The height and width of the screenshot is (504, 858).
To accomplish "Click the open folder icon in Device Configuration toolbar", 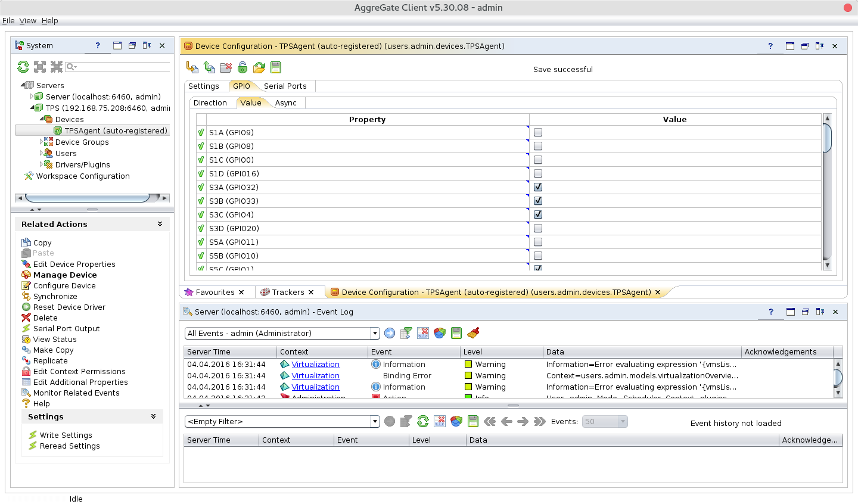I will 259,67.
